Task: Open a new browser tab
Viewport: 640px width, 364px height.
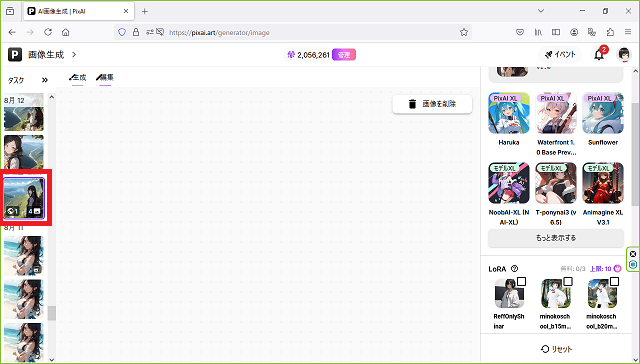Action: [144, 11]
